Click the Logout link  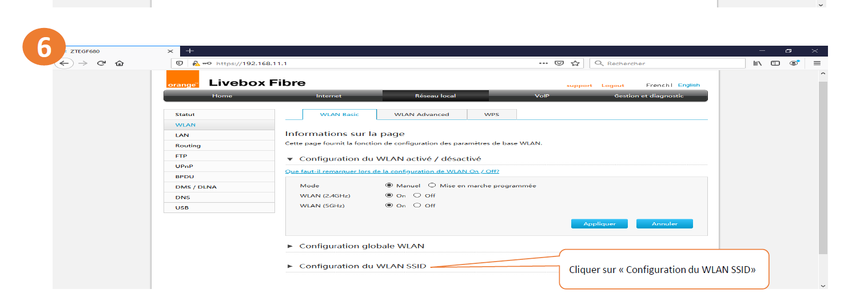point(612,85)
